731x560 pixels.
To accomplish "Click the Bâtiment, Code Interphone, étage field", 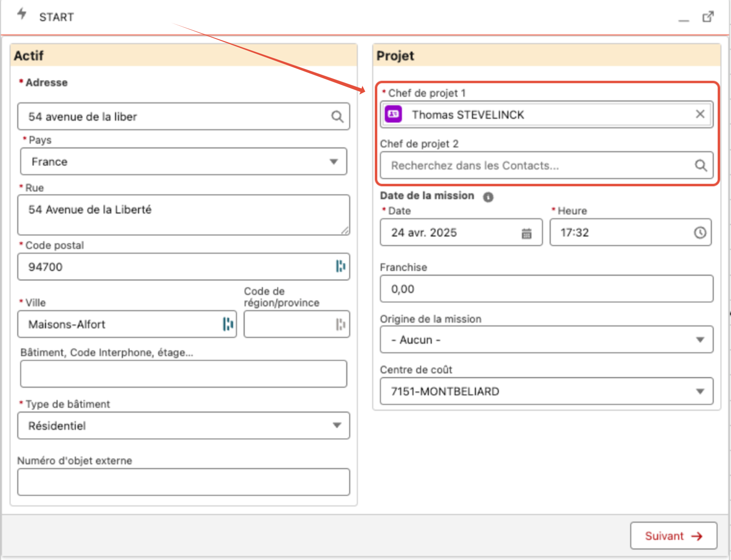I will click(x=184, y=374).
